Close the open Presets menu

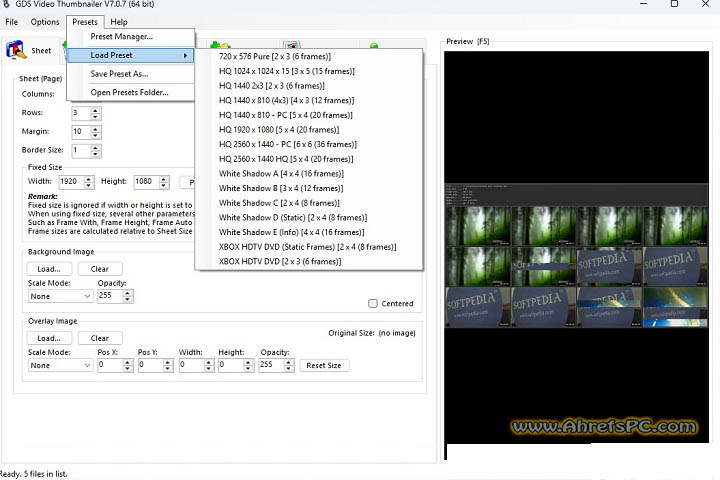tap(85, 22)
